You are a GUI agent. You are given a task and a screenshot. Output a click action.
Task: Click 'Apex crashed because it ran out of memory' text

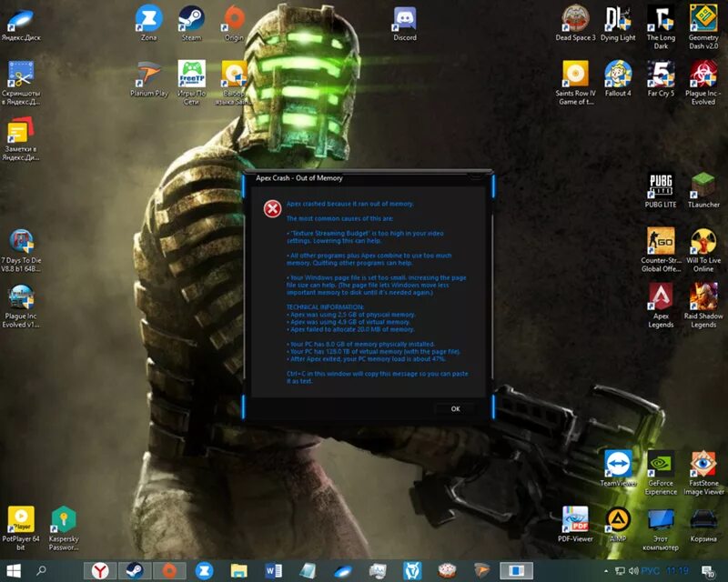[x=349, y=204]
